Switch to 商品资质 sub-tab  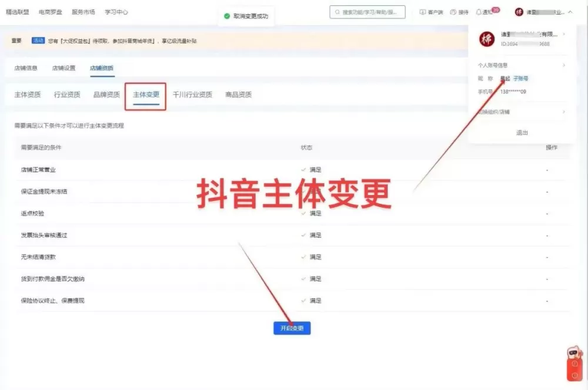(x=239, y=95)
